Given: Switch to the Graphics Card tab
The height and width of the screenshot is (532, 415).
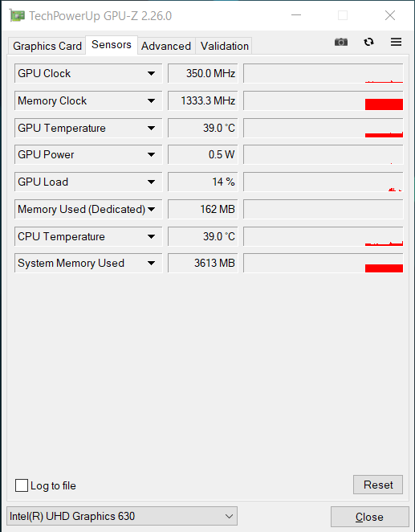Looking at the screenshot, I should click(x=47, y=46).
